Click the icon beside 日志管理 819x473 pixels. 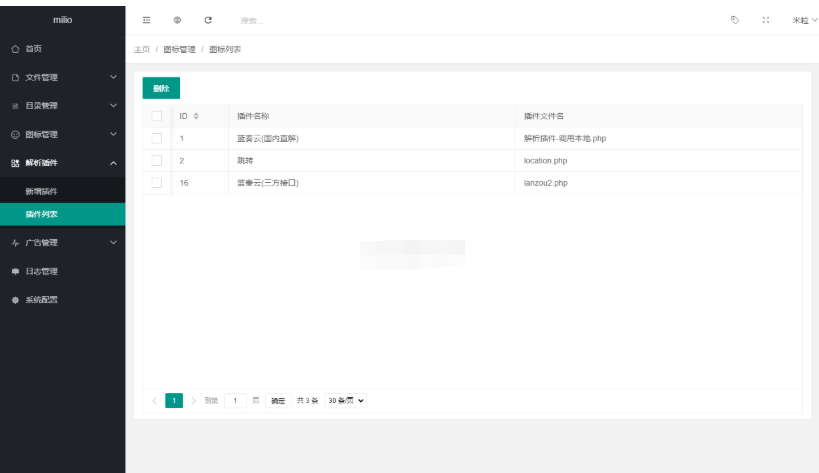click(15, 271)
